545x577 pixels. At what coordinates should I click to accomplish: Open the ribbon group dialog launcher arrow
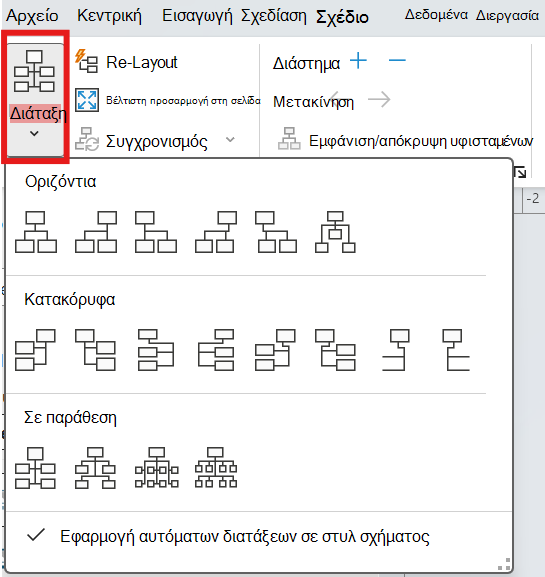pos(520,172)
